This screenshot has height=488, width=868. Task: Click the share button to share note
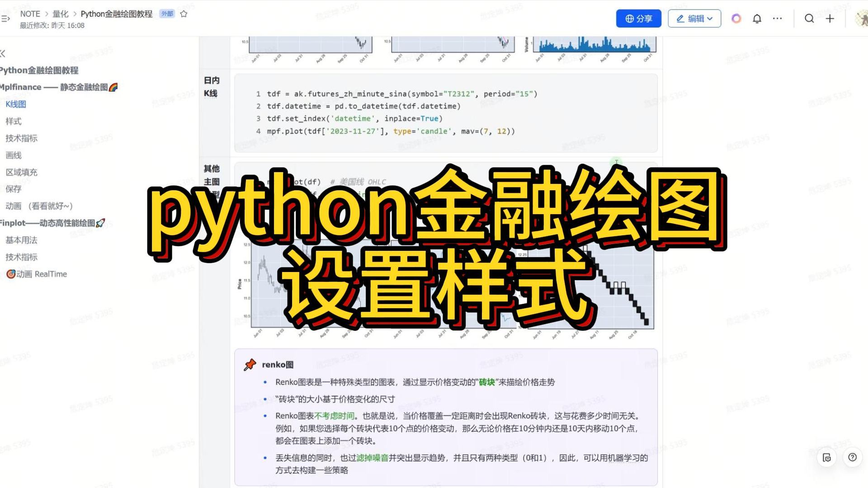coord(639,19)
